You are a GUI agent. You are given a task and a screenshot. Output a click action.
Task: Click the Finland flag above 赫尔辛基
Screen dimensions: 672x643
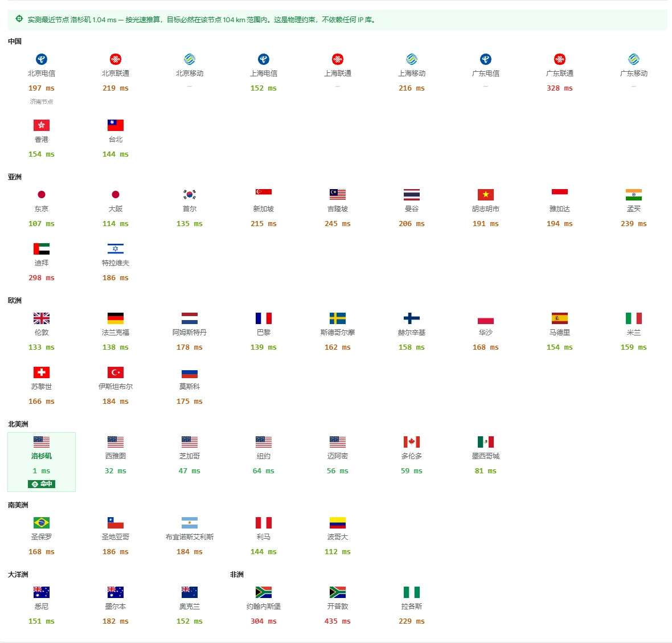click(x=412, y=318)
